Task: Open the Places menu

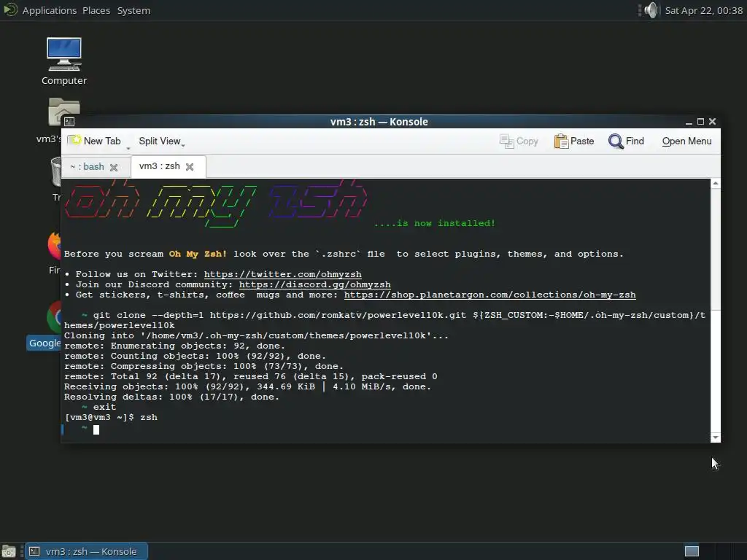Action: (x=96, y=10)
